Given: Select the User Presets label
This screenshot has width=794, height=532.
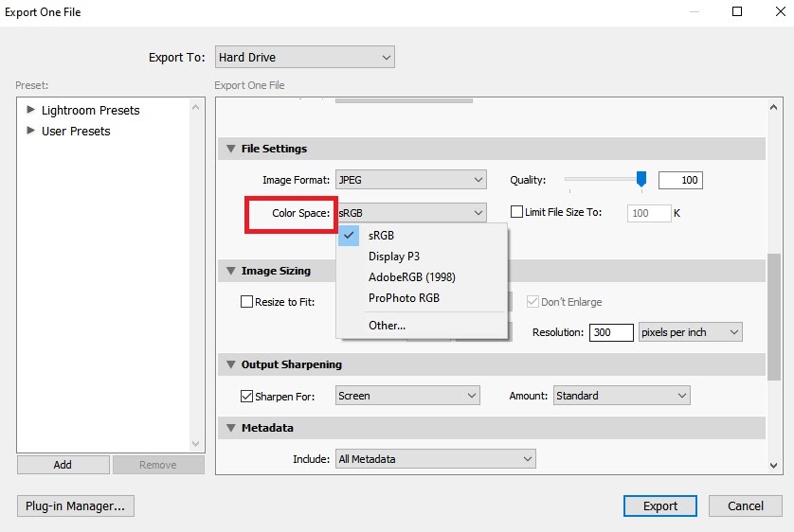Looking at the screenshot, I should coord(76,131).
